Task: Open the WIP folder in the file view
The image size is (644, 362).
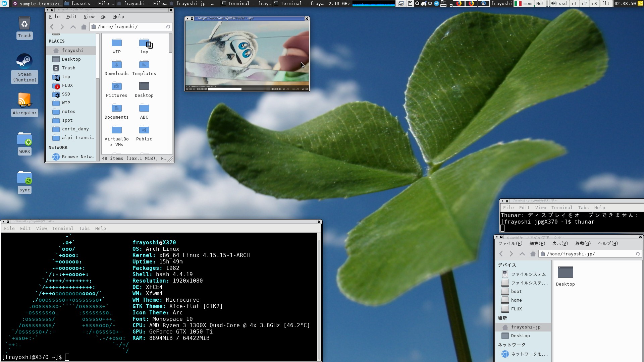Action: pyautogui.click(x=116, y=46)
